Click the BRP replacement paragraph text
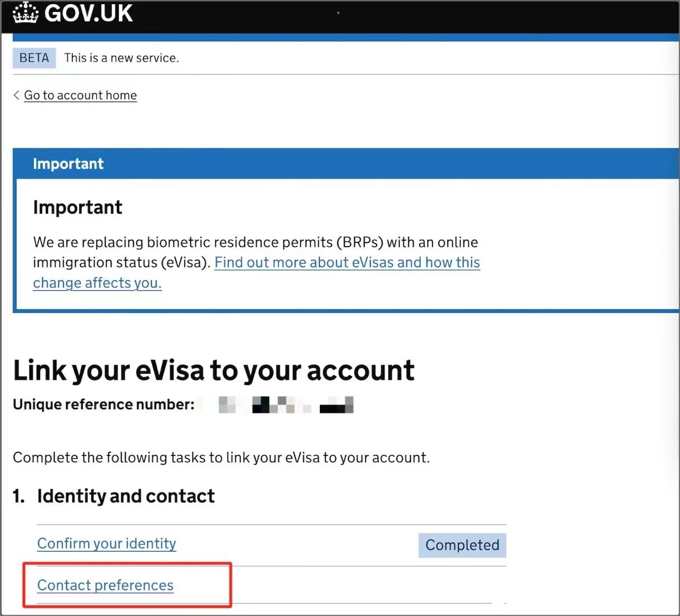This screenshot has width=680, height=616. point(255,242)
